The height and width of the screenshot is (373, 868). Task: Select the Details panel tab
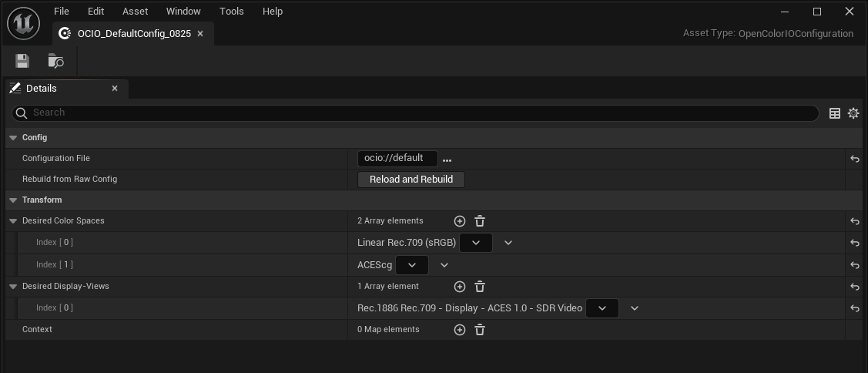coord(66,89)
